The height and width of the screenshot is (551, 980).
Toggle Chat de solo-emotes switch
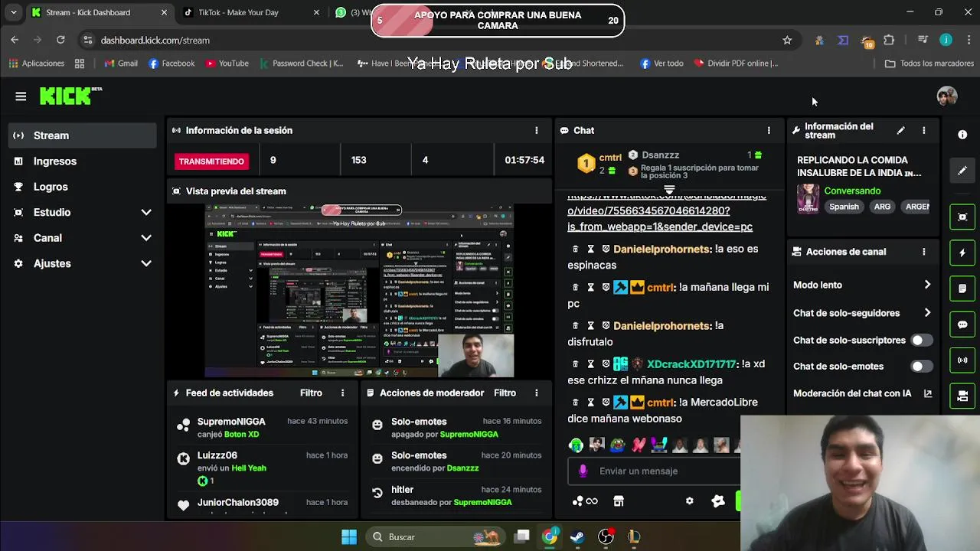pyautogui.click(x=921, y=367)
